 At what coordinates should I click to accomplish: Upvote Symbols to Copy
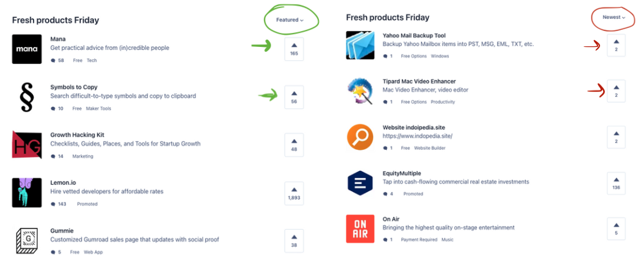click(294, 97)
